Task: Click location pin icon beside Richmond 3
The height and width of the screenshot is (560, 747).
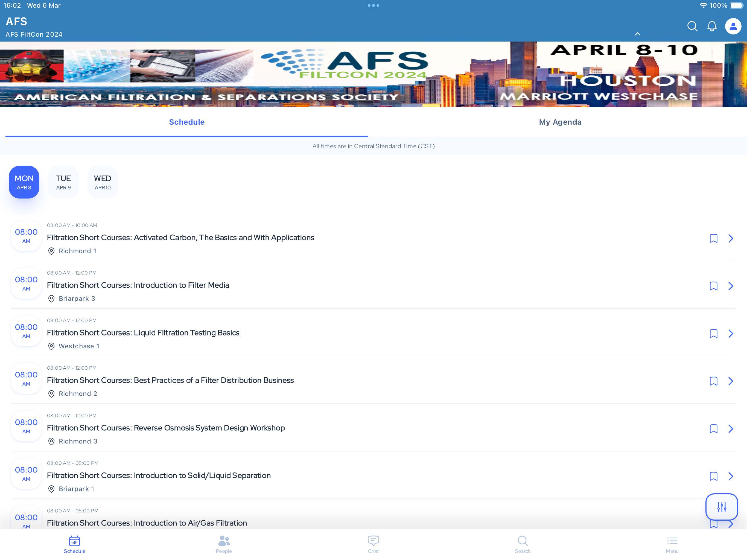Action: [x=51, y=442]
